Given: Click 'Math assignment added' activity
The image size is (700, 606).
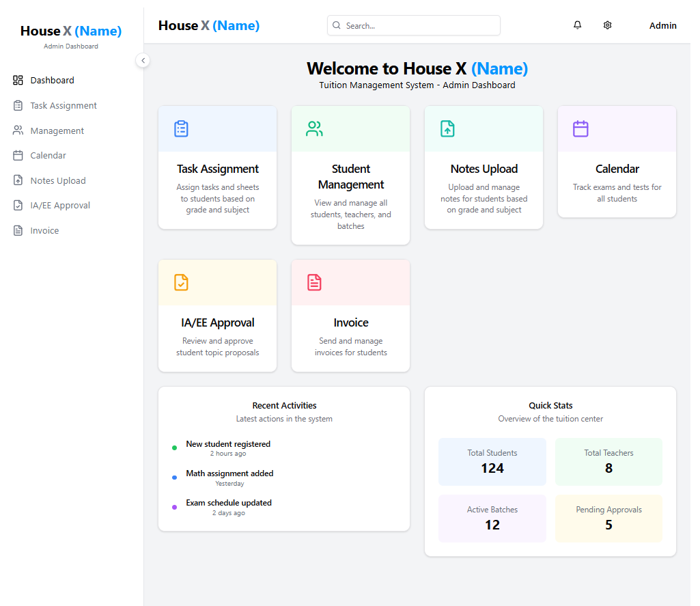Looking at the screenshot, I should point(229,473).
